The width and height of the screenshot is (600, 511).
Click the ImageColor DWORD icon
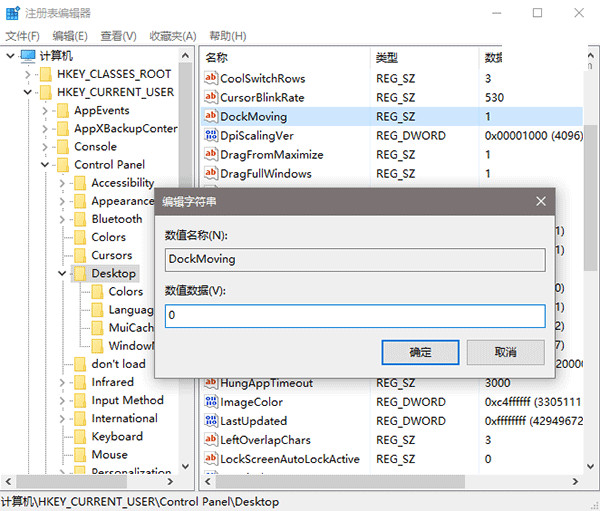[210, 402]
